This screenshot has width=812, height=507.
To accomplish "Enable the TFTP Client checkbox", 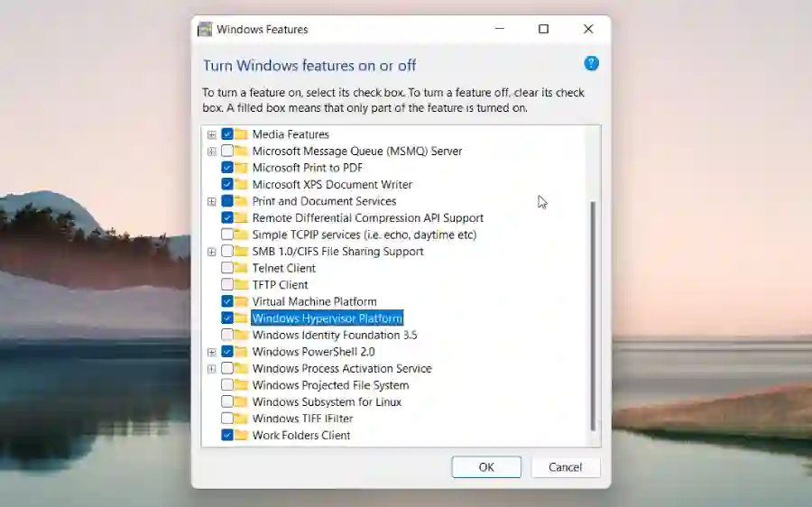I will coord(226,284).
